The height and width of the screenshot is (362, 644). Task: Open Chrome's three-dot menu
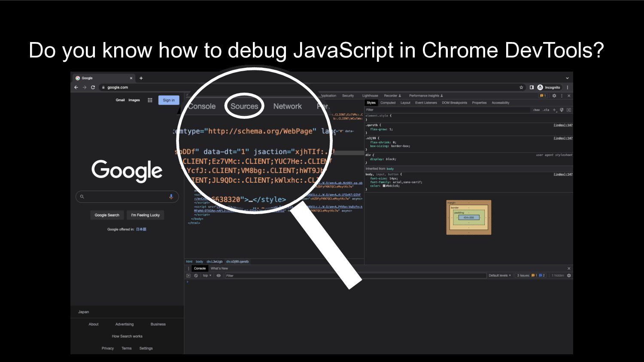click(568, 87)
